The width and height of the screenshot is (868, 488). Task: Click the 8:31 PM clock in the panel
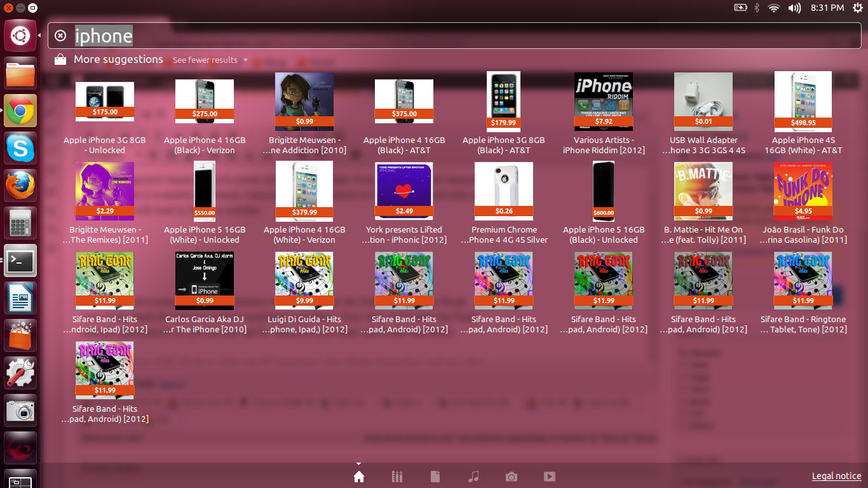pos(827,8)
